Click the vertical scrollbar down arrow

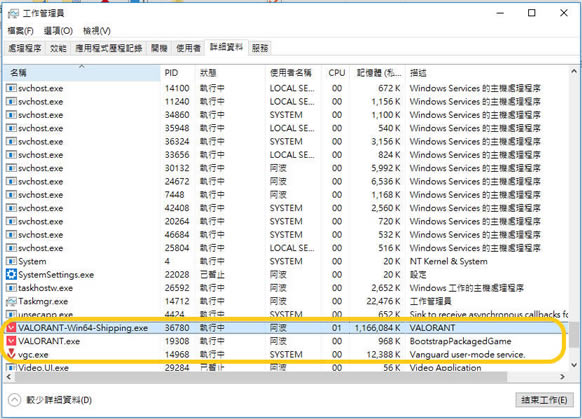pos(574,365)
